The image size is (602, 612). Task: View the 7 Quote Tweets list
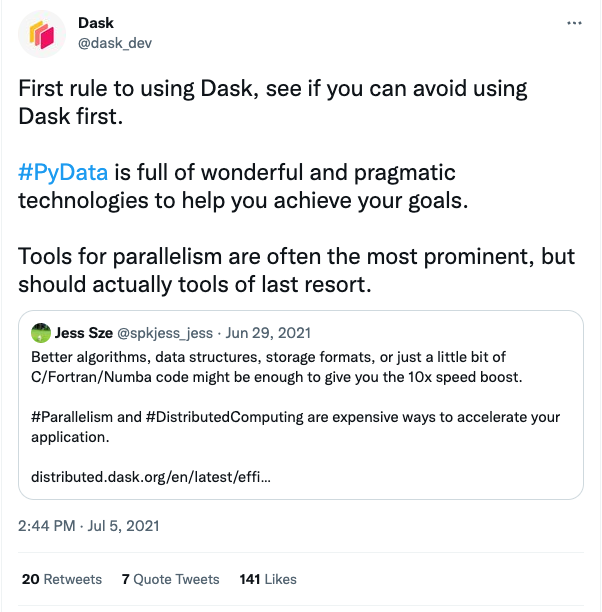point(171,579)
